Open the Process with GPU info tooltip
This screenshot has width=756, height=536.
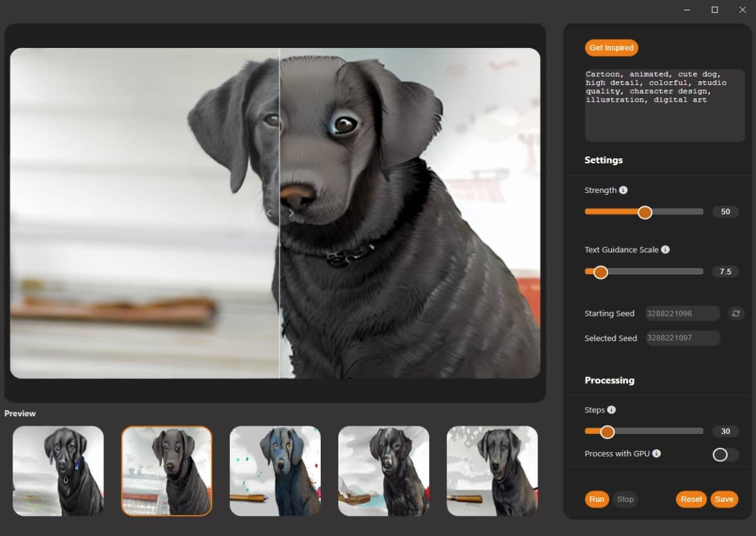[x=657, y=453]
